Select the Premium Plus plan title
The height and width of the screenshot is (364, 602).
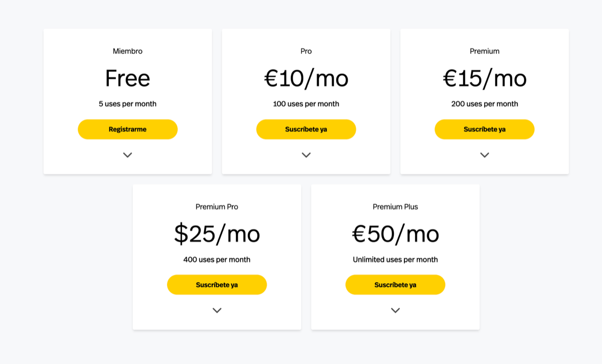point(395,207)
